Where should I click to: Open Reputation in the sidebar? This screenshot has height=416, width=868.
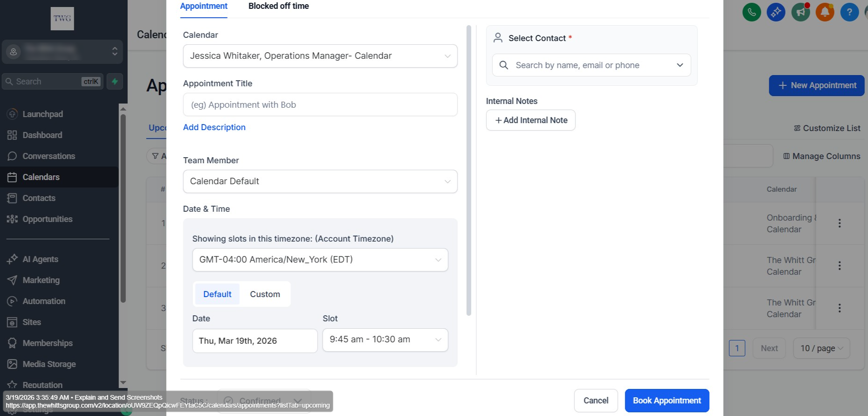tap(42, 385)
